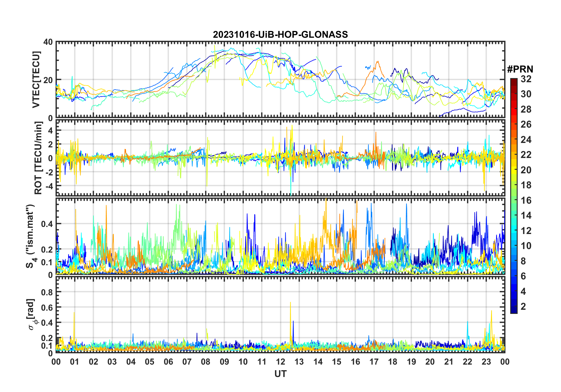Image resolution: width=561 pixels, height=392 pixels.
Task: Select the 14 label on the PRN colorbar
Action: [526, 215]
